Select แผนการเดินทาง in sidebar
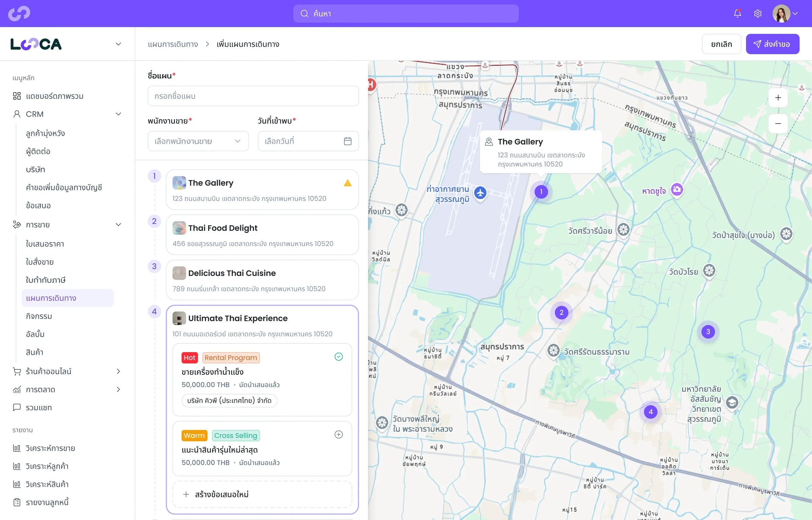The image size is (812, 520). pyautogui.click(x=68, y=298)
